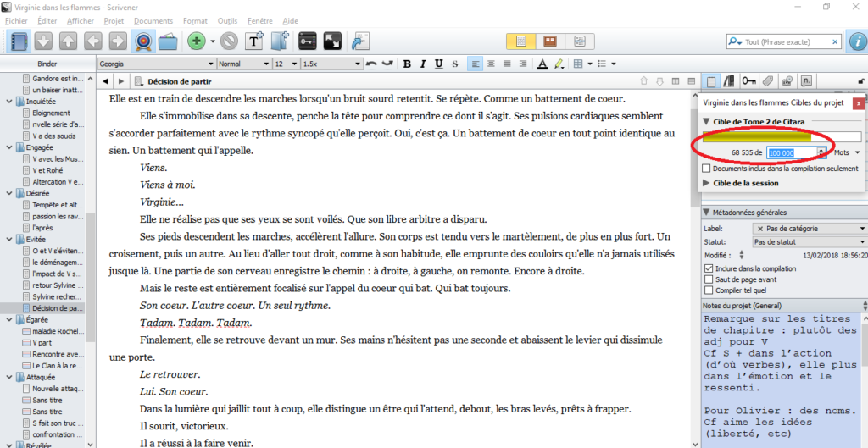Open inspector Notes notepad tab
The width and height of the screenshot is (868, 448).
[x=711, y=82]
